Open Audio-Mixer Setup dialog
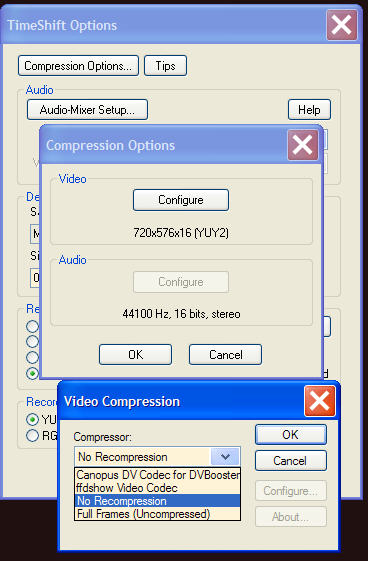368x561 pixels. coord(87,109)
